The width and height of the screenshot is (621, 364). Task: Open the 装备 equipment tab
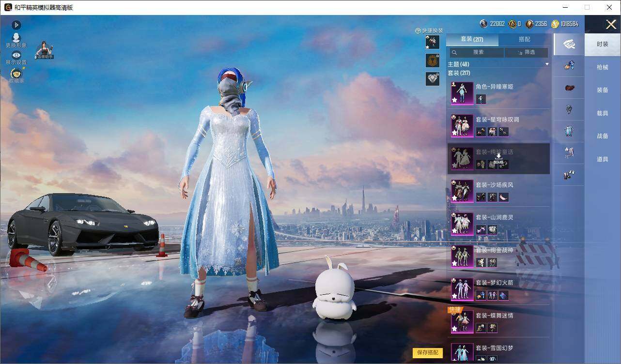click(603, 90)
